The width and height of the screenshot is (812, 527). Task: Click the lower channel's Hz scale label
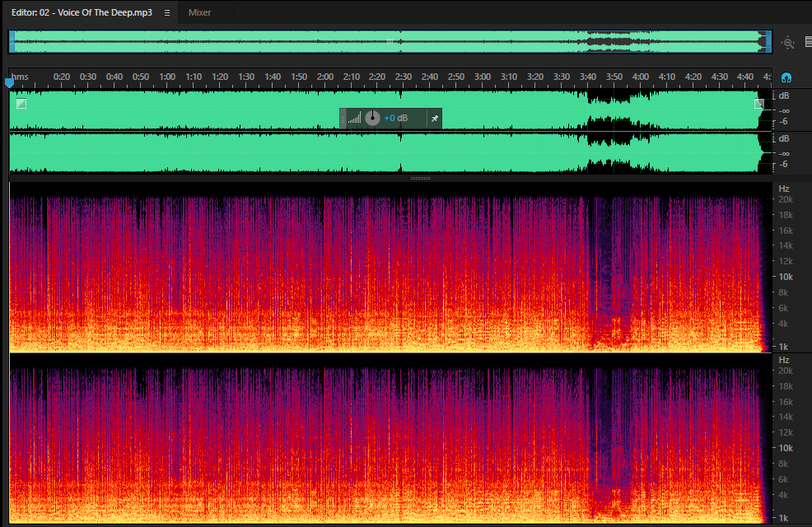coord(784,360)
